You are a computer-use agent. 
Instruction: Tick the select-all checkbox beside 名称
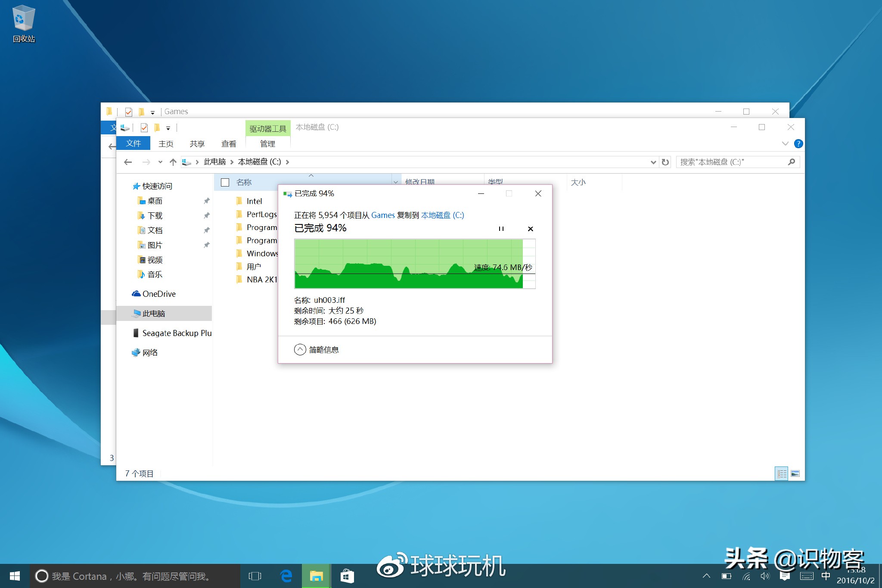click(225, 182)
